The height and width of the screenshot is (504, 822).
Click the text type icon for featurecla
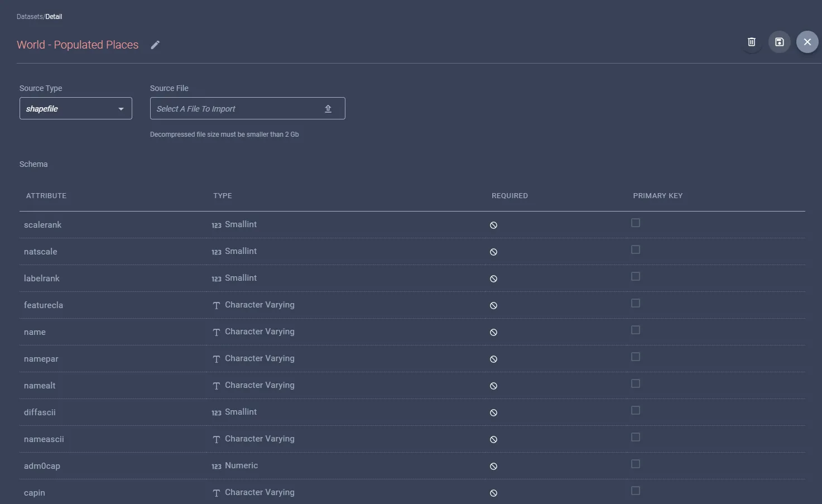click(x=217, y=306)
